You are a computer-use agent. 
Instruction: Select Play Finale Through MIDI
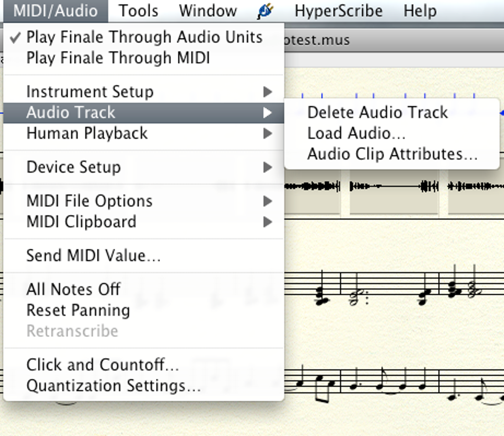tap(144, 58)
